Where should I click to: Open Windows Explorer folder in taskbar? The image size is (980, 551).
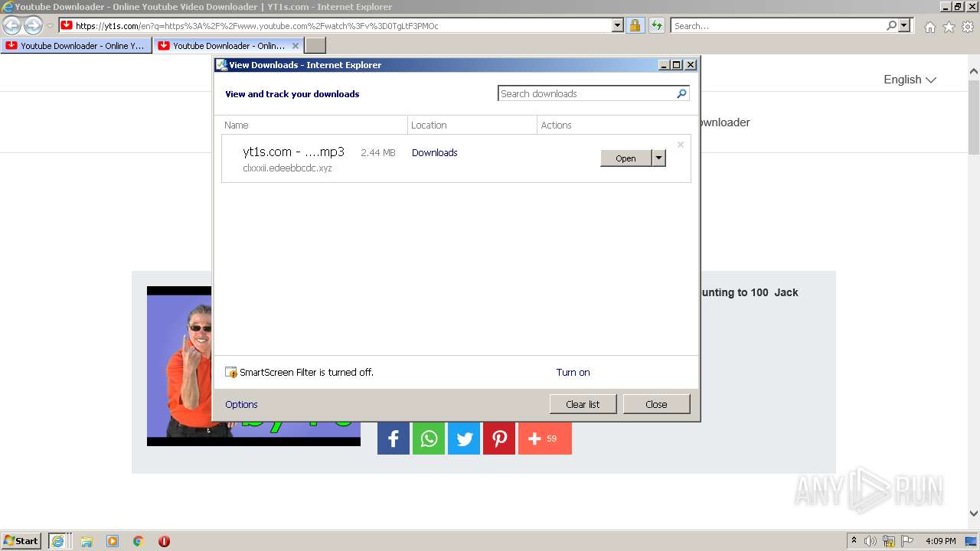(87, 541)
